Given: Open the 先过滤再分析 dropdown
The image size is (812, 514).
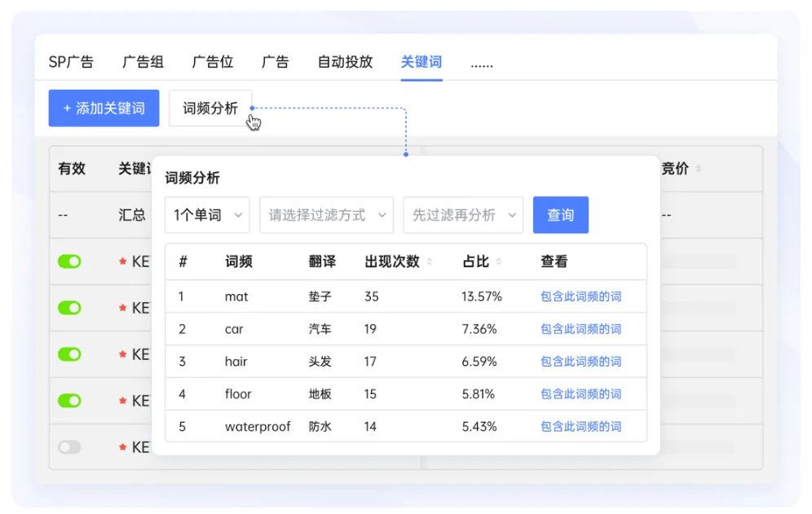Looking at the screenshot, I should coord(464,215).
